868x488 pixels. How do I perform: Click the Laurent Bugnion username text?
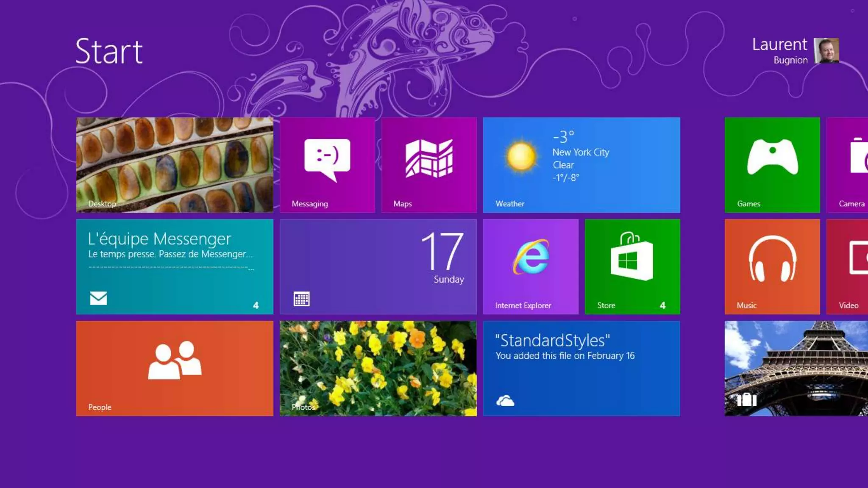point(779,50)
